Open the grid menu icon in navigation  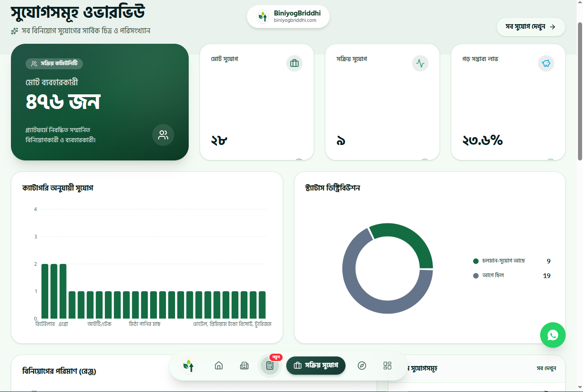[x=387, y=366]
